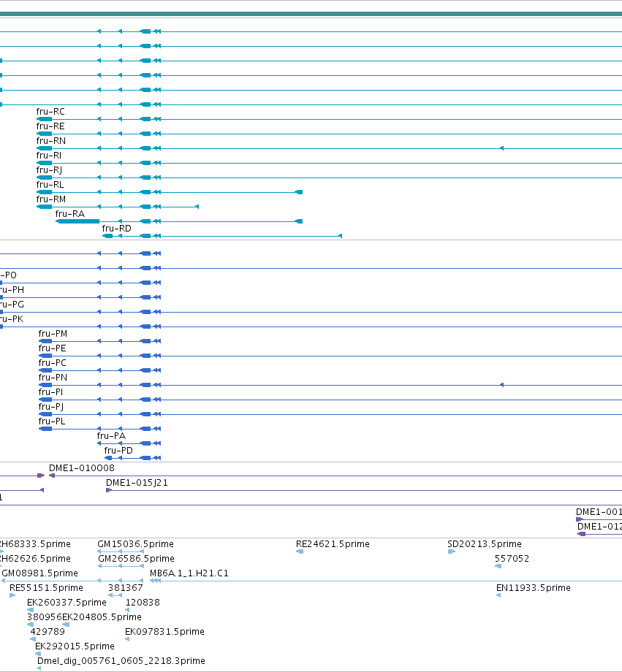This screenshot has width=622, height=672.
Task: Select the SD20213.5prime EST label
Action: pos(485,544)
